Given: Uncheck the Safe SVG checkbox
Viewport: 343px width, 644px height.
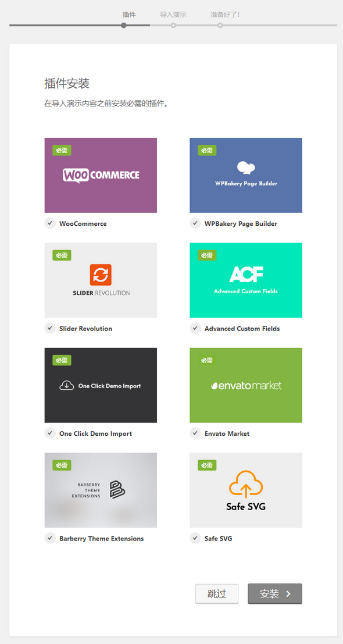Looking at the screenshot, I should pos(195,538).
